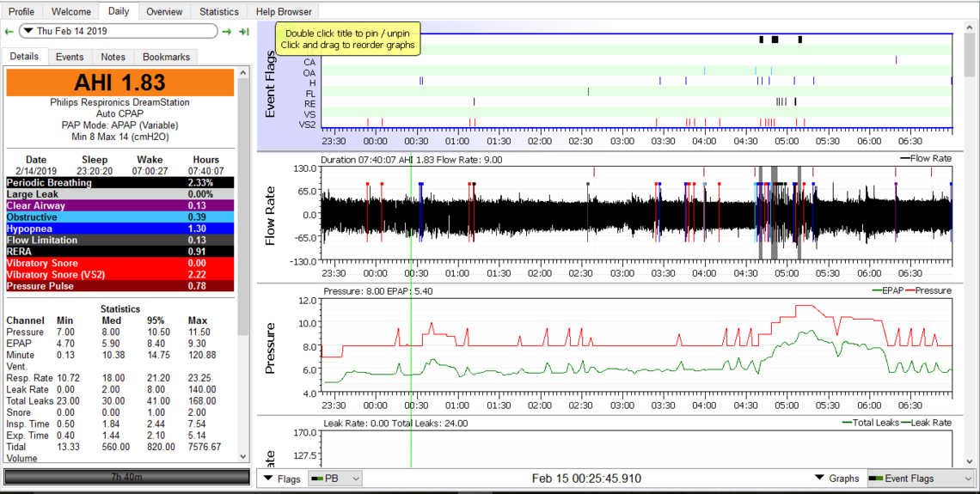This screenshot has width=980, height=494.
Task: Click the CA row label in Event Flags
Action: tap(309, 62)
